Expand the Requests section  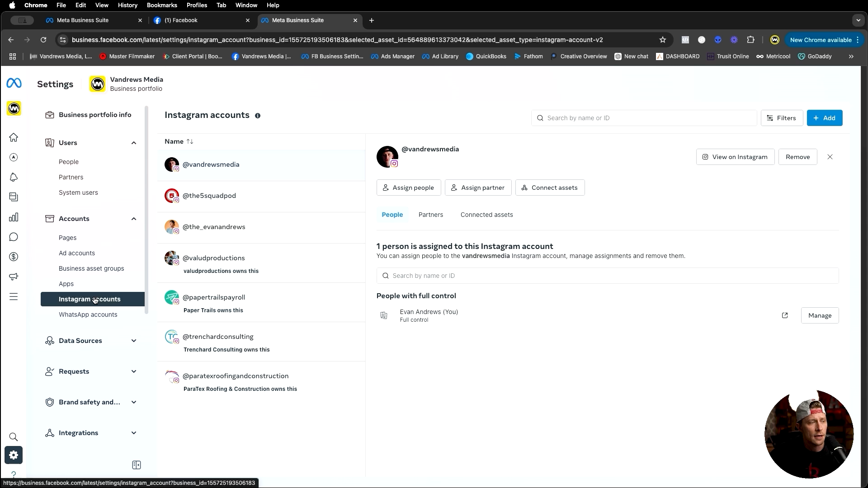coord(134,371)
